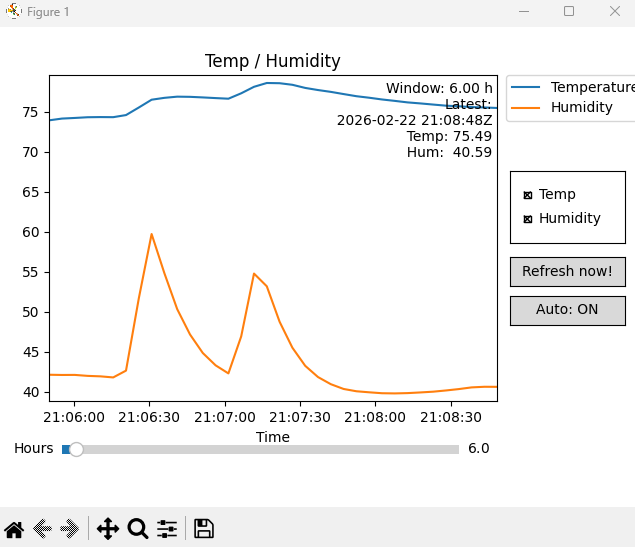Toggle the Auto: ON button
This screenshot has height=547, width=635.
567,310
